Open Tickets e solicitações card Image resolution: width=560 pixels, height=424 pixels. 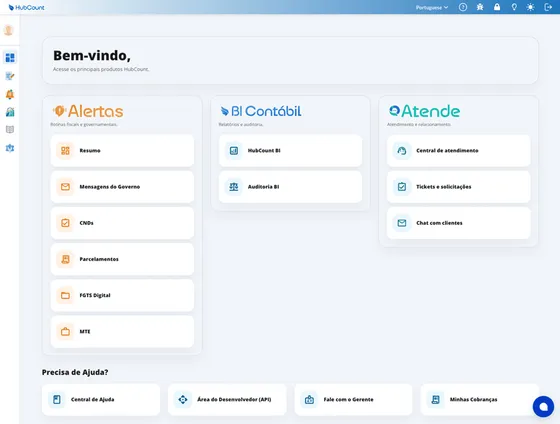coord(459,187)
